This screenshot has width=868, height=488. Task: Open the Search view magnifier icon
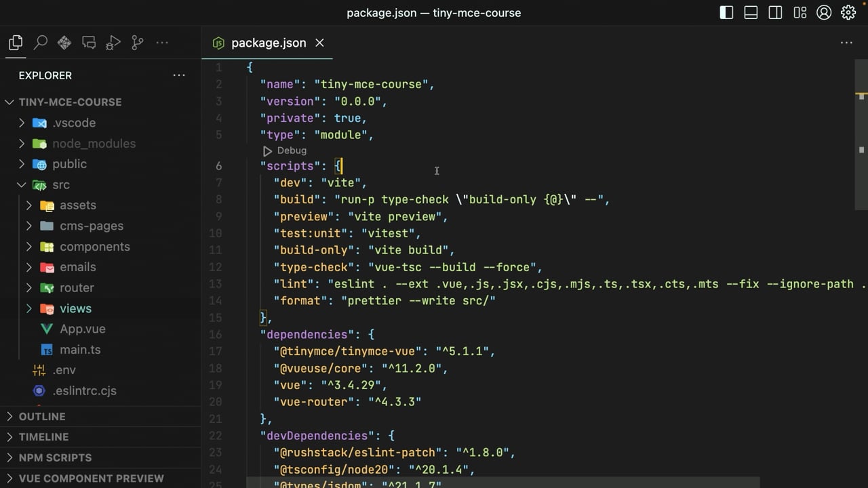click(x=40, y=43)
